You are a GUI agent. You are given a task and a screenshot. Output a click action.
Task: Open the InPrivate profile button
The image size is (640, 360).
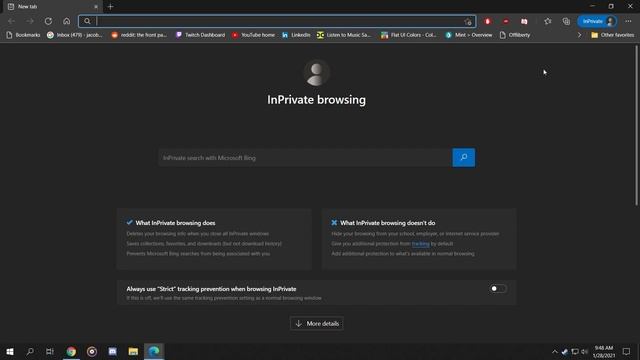(597, 21)
